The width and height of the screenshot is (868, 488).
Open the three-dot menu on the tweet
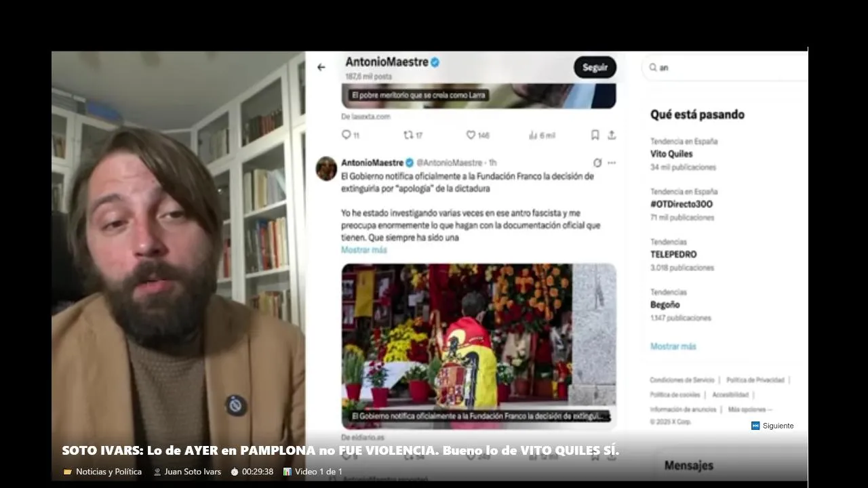pyautogui.click(x=612, y=163)
